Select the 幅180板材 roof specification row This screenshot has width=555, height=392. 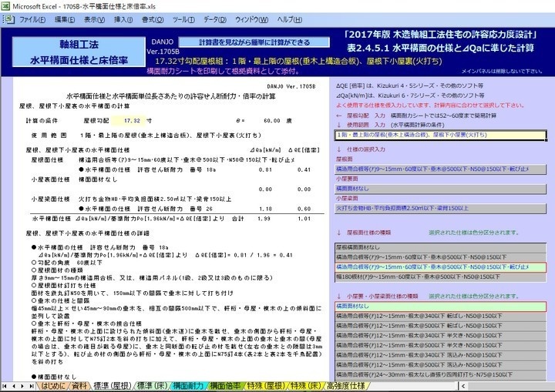pos(440,277)
